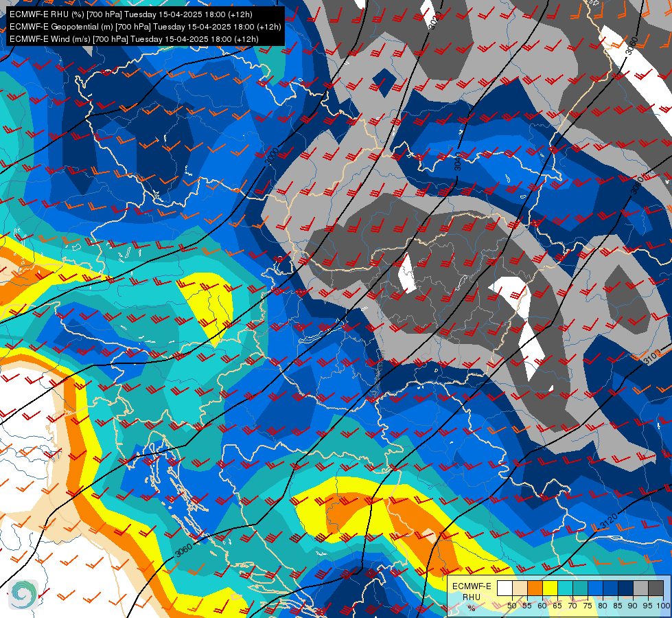Click the cyan legend swatch
Image resolution: width=672 pixels, height=618 pixels.
point(566,588)
